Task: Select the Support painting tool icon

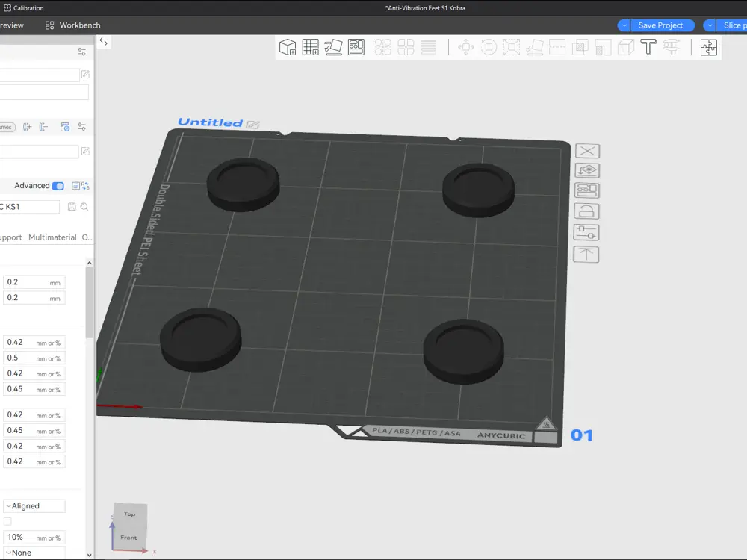Action: point(603,47)
